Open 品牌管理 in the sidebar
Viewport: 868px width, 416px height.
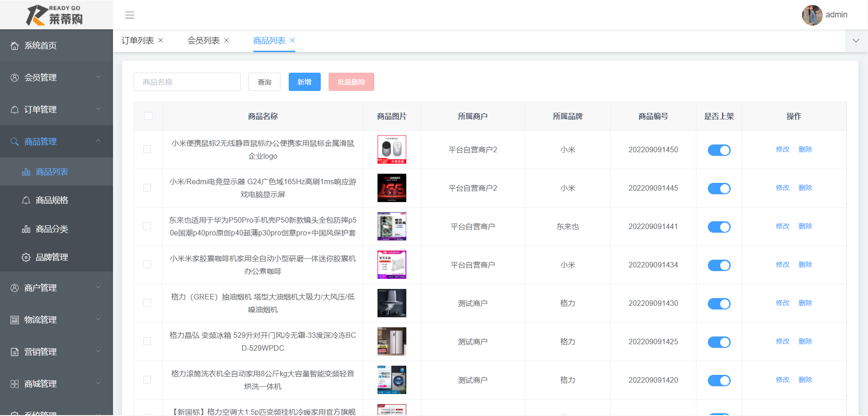[x=56, y=257]
